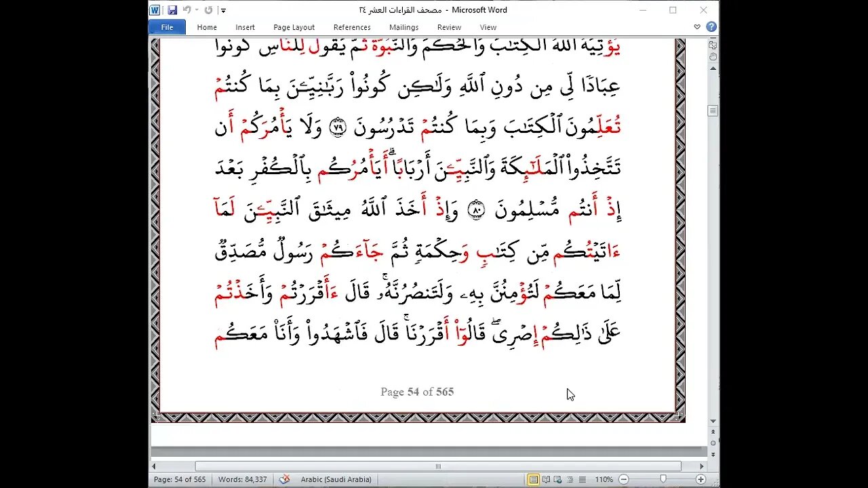Click the vertical scrollbar down arrow
The image size is (868, 488).
point(713,422)
